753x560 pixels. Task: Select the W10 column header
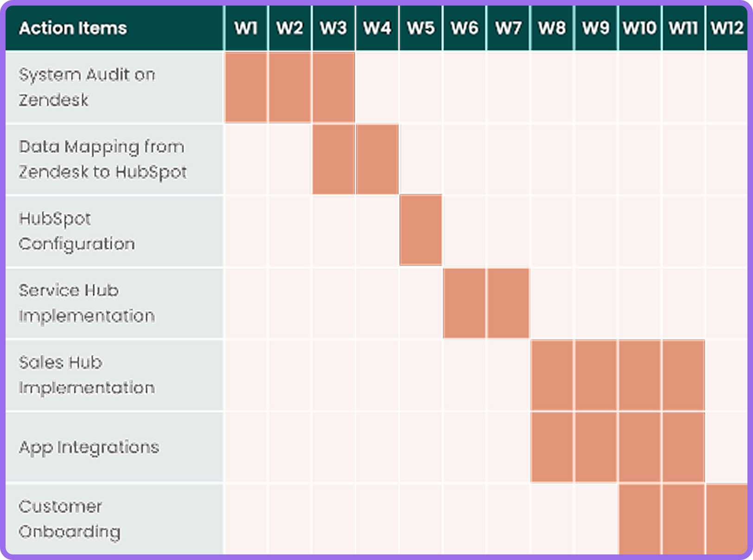[639, 28]
